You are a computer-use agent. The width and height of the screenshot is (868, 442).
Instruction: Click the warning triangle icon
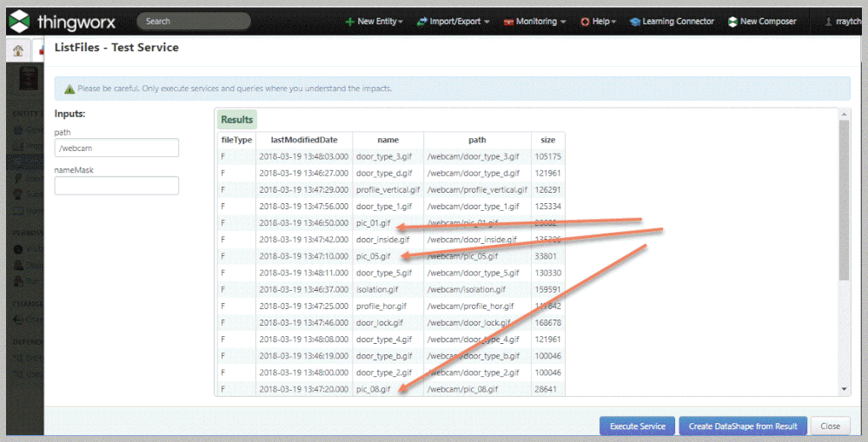tap(70, 89)
